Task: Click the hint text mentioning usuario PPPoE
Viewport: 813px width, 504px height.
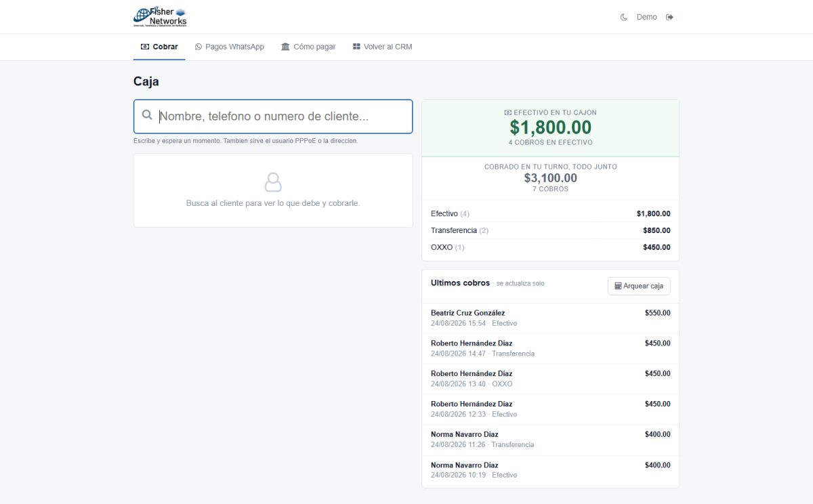Action: [x=246, y=141]
